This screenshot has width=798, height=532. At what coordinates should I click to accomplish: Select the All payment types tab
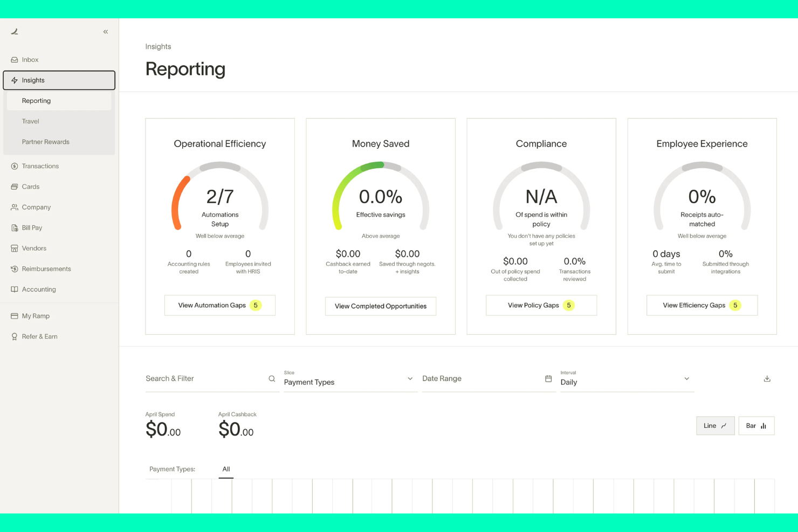point(226,469)
